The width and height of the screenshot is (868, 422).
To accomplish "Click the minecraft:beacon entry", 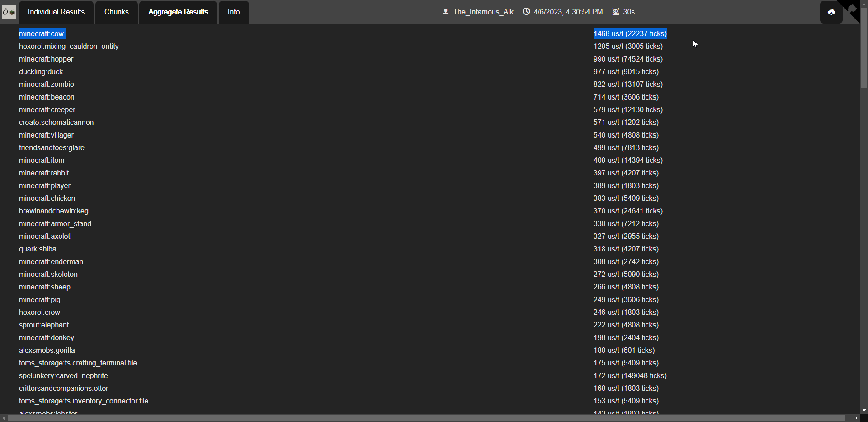I will [47, 97].
